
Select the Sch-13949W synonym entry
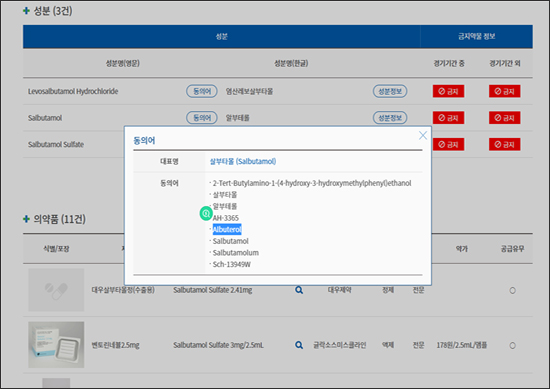coord(232,264)
